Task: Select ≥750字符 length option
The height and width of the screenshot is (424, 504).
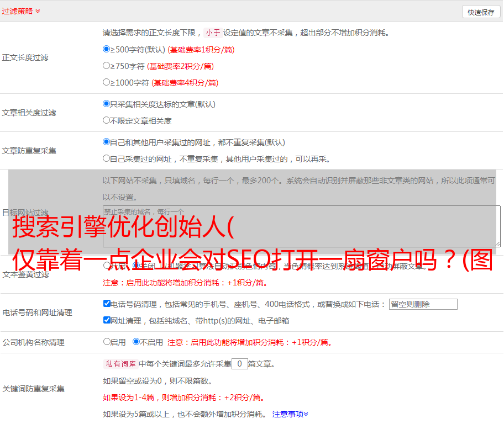Action: [106, 66]
